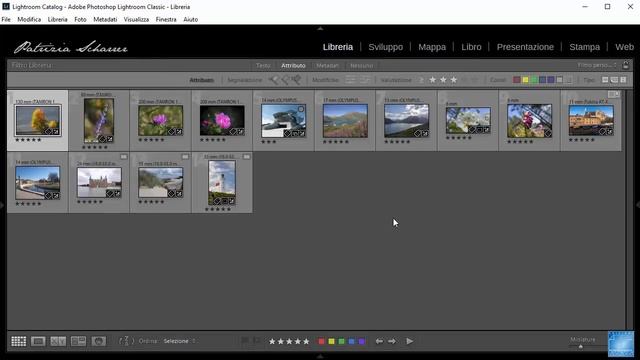The height and width of the screenshot is (360, 640).
Task: Select the Nessuno filter tab
Action: tap(362, 65)
